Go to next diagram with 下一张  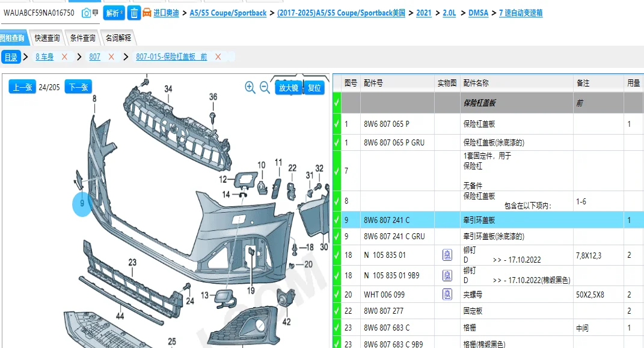pyautogui.click(x=78, y=87)
